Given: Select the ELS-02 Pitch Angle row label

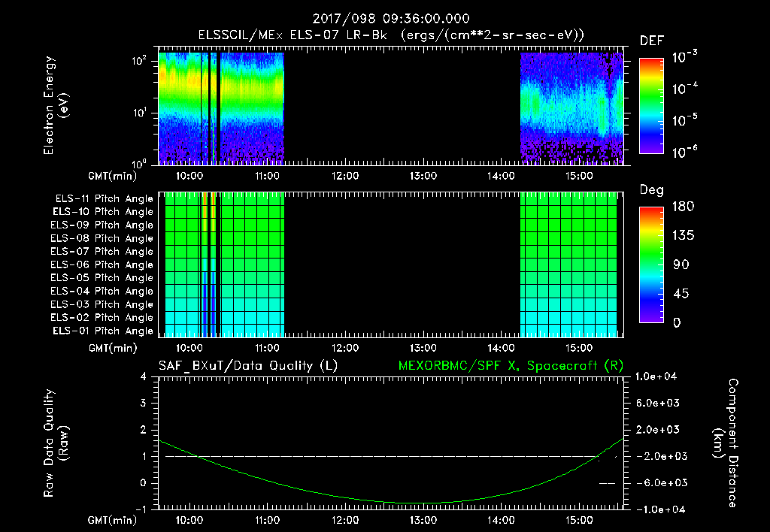Looking at the screenshot, I should click(102, 318).
